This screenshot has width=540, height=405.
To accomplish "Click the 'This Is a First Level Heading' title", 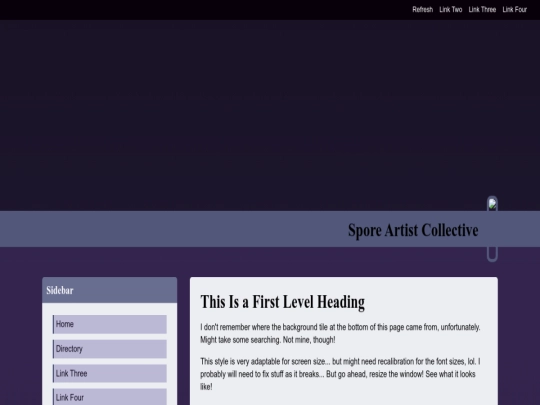I will coord(282,302).
